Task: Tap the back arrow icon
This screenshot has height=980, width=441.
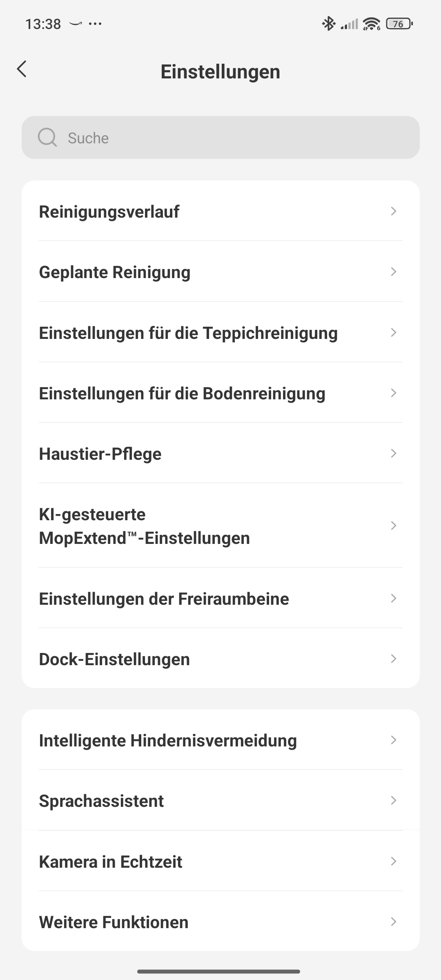Action: (x=22, y=69)
